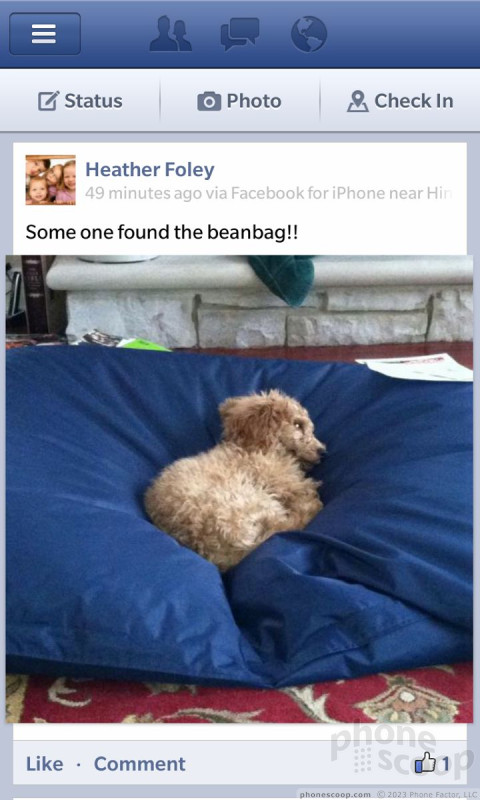Screen dimensions: 480x800
Task: Open the notifications globe icon
Action: click(x=309, y=34)
